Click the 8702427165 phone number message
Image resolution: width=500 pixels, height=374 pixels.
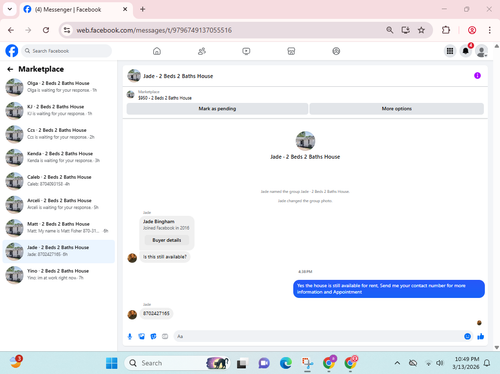[x=156, y=313]
